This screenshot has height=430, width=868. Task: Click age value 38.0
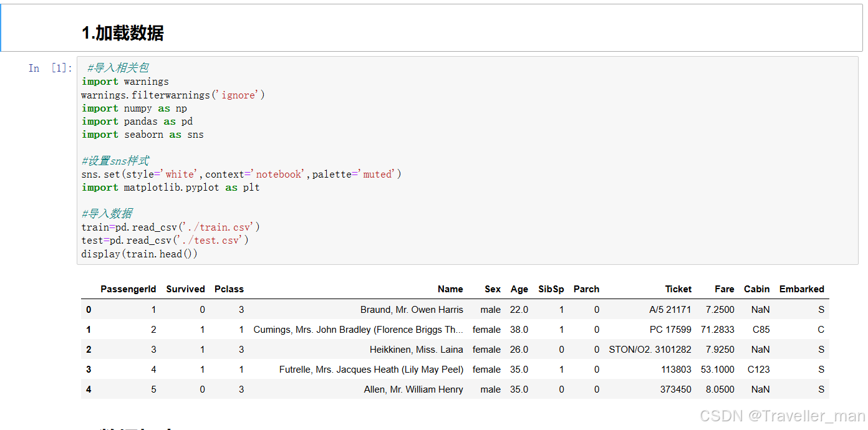coord(519,330)
